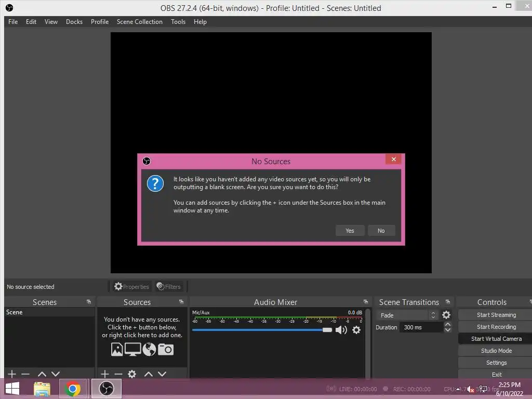532x399 pixels.
Task: Confirm with Yes in No Sources dialog
Action: [350, 231]
